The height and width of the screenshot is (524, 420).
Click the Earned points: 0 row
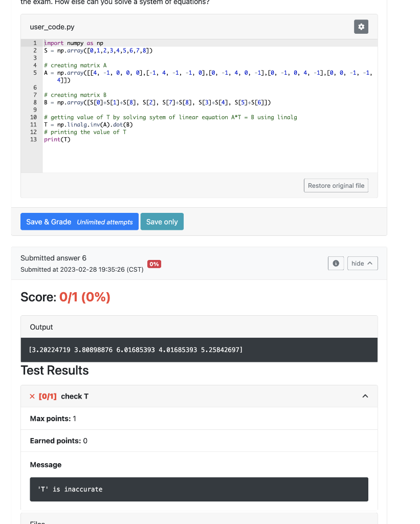coord(199,441)
